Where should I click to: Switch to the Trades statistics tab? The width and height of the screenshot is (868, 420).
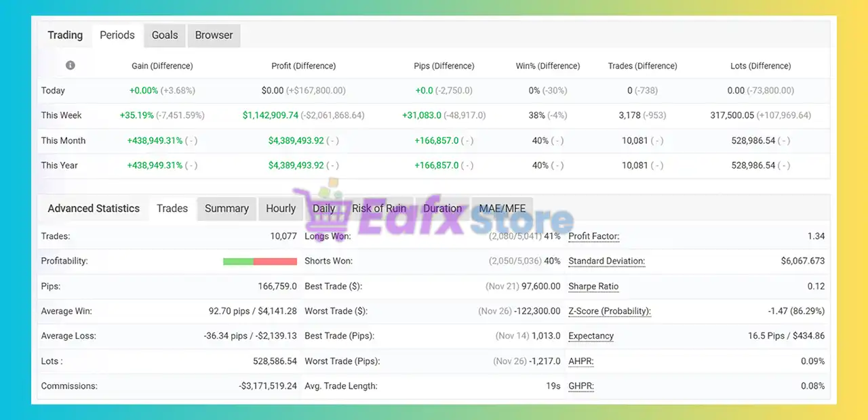[x=172, y=209]
